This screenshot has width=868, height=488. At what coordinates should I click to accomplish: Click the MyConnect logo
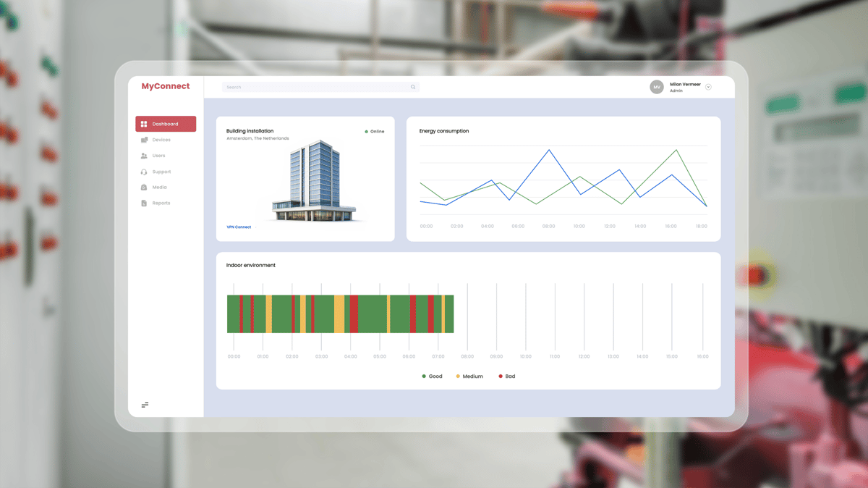coord(165,86)
